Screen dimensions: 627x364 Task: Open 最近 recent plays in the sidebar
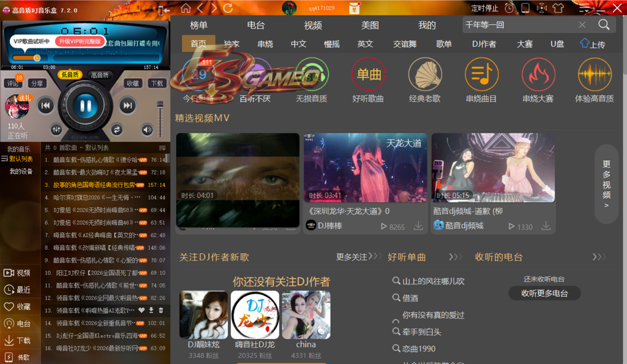(x=17, y=290)
